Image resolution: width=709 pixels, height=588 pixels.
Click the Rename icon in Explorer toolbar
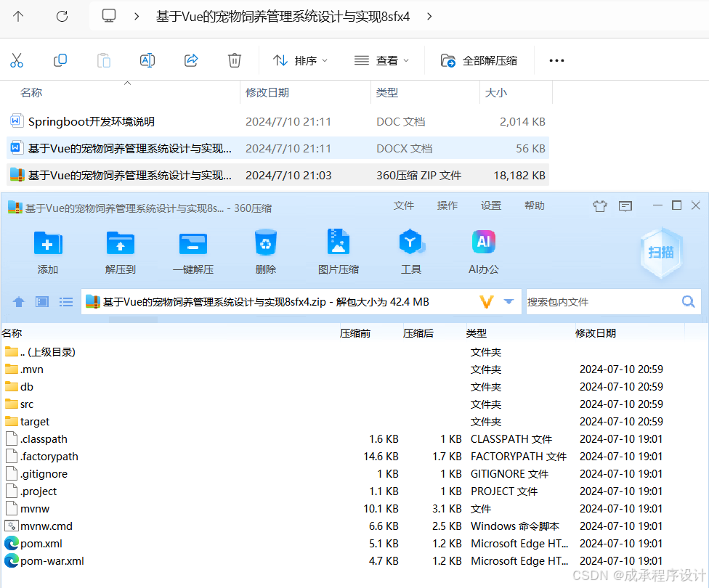tap(147, 60)
